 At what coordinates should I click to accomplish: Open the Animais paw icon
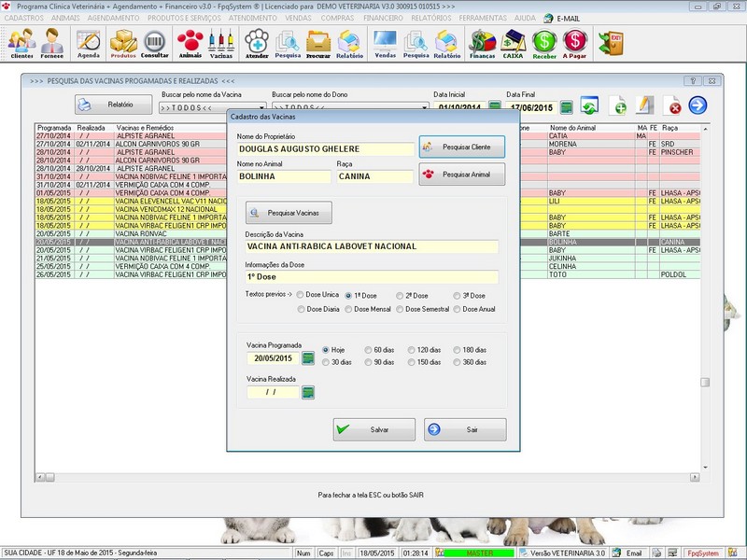(x=190, y=43)
